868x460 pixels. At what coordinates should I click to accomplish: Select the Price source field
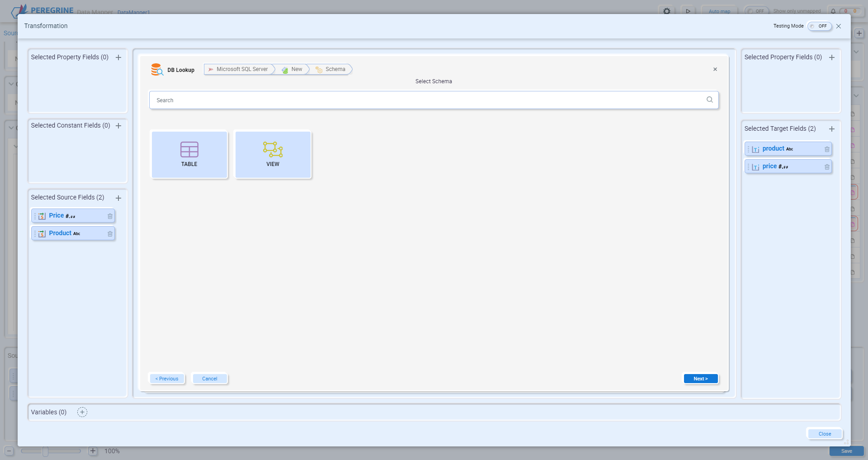click(73, 216)
